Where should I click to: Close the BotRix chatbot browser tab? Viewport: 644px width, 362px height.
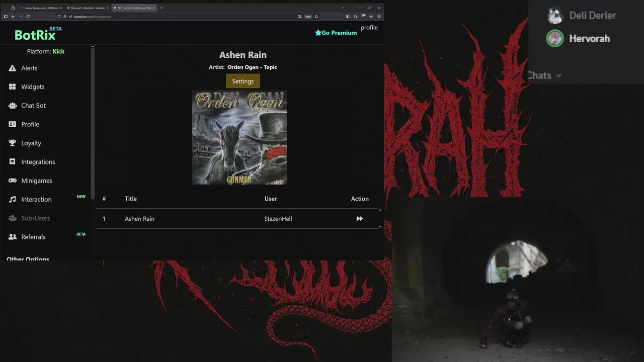pos(154,8)
